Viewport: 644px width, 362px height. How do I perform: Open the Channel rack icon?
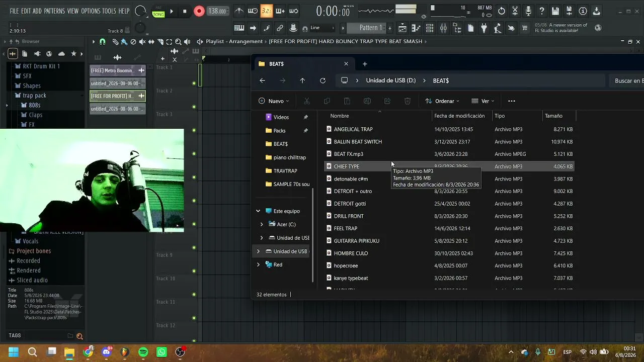pos(430,28)
